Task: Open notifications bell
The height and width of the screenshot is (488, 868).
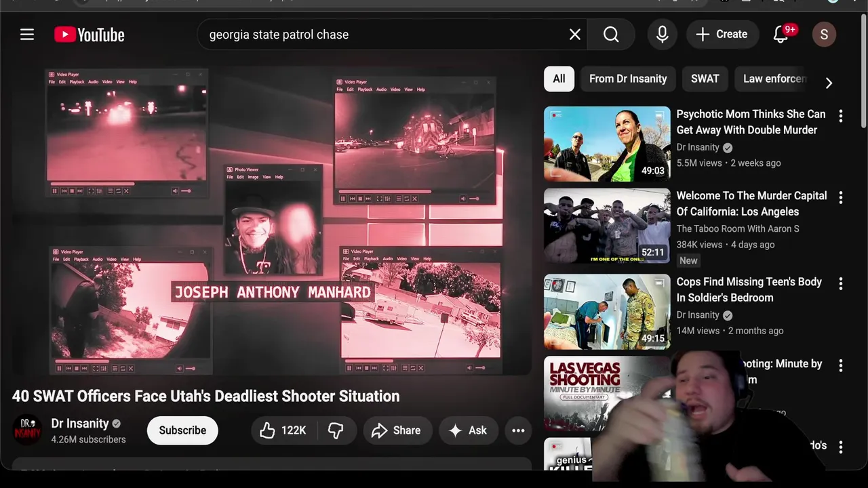Action: click(x=781, y=35)
